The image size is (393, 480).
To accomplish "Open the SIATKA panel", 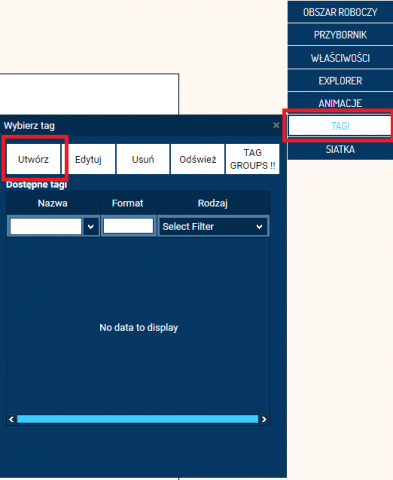I will (x=340, y=149).
